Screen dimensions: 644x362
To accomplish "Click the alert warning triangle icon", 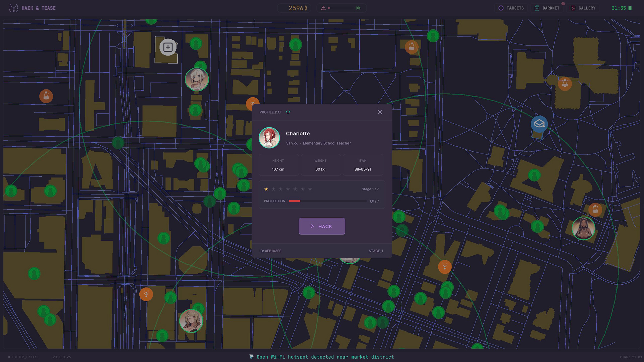I will (323, 8).
